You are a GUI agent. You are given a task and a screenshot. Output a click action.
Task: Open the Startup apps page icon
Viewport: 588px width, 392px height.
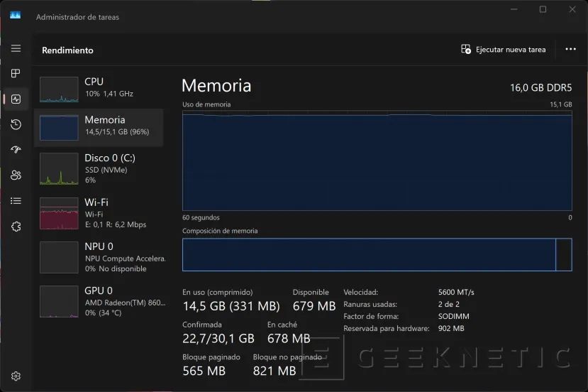(16, 150)
